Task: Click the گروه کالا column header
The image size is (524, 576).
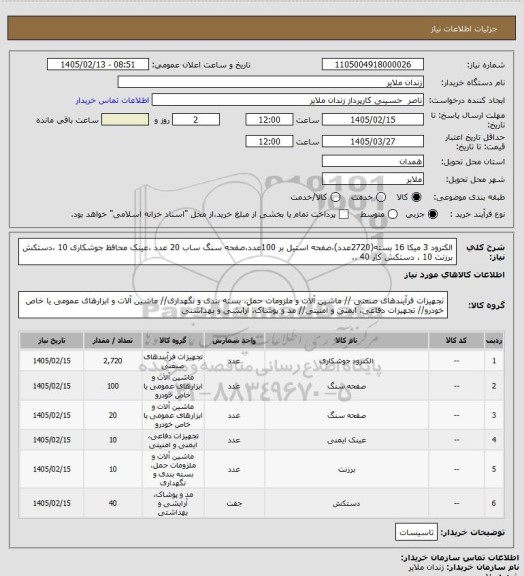Action: 173,341
